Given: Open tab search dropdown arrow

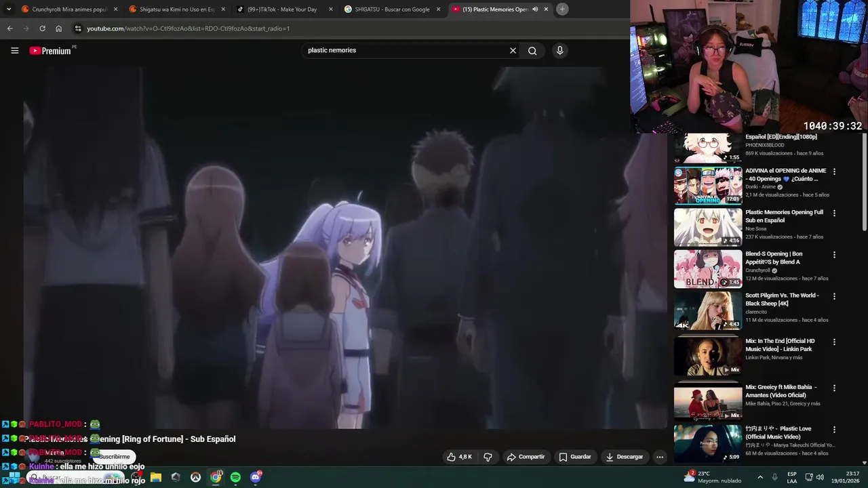Looking at the screenshot, I should tap(9, 9).
